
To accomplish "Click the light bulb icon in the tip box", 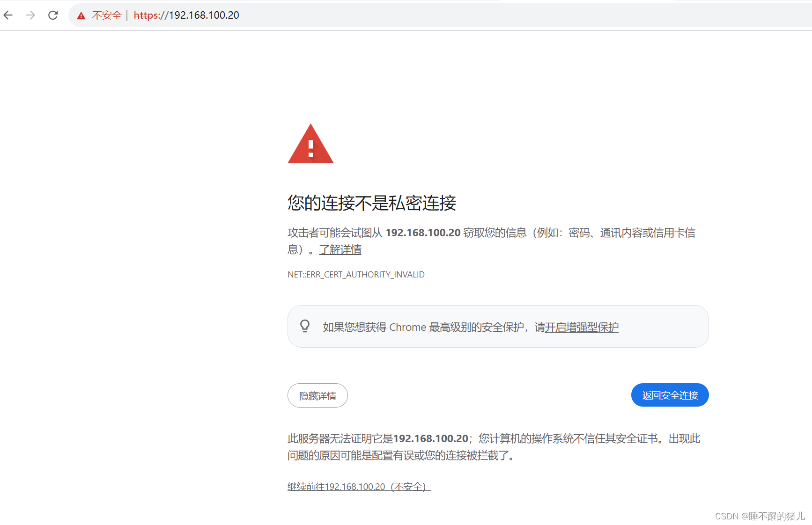I will pos(305,326).
